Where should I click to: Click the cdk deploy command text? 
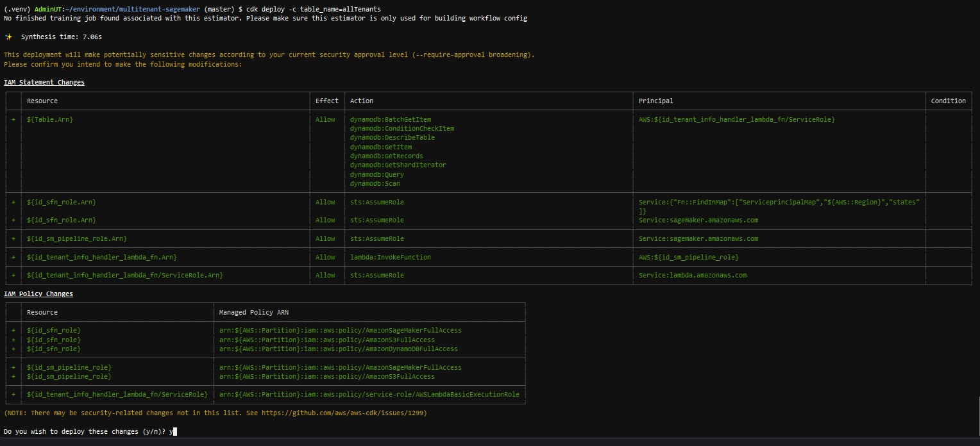pos(314,10)
